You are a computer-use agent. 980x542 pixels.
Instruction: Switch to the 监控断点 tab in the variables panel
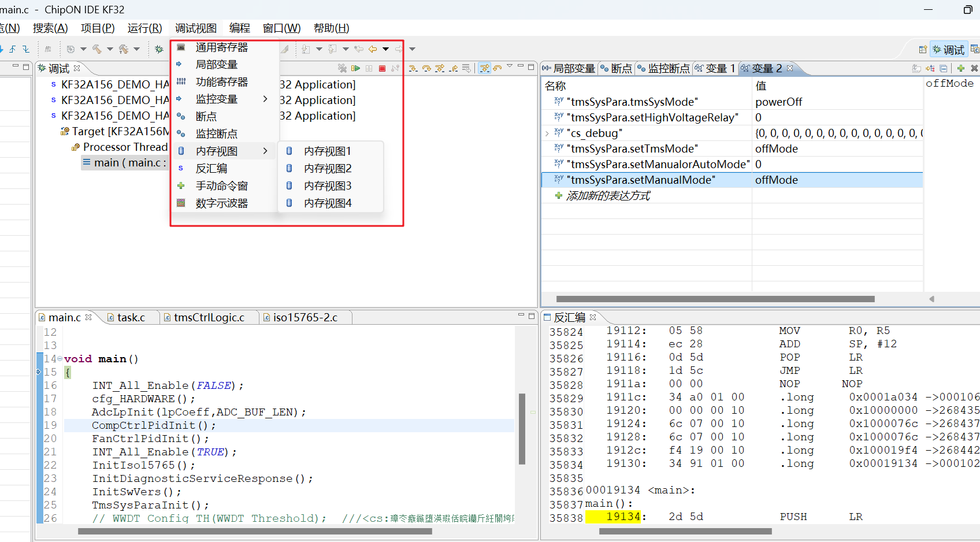pos(664,68)
